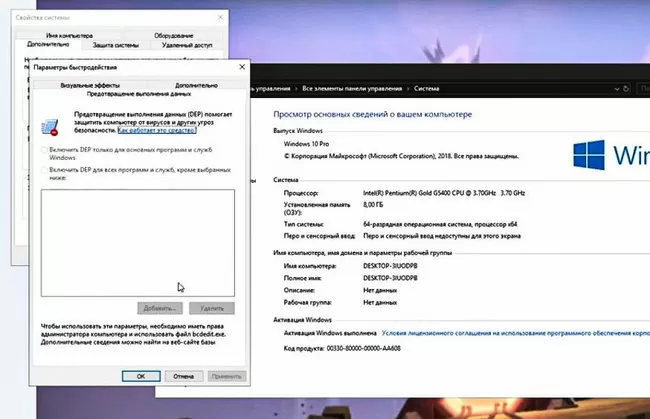Open Имя компьютера tab in System Properties
The image size is (650, 419).
coord(69,36)
